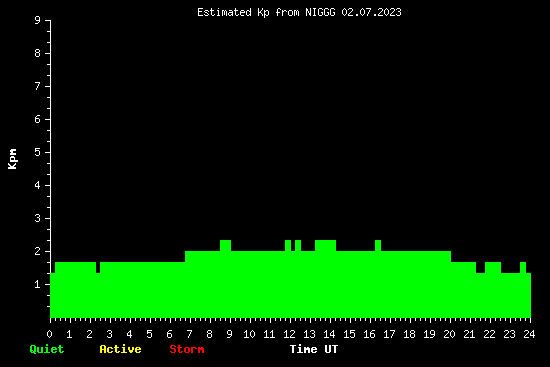
Task: Click the Kpn vertical axis label
Action: pos(12,159)
